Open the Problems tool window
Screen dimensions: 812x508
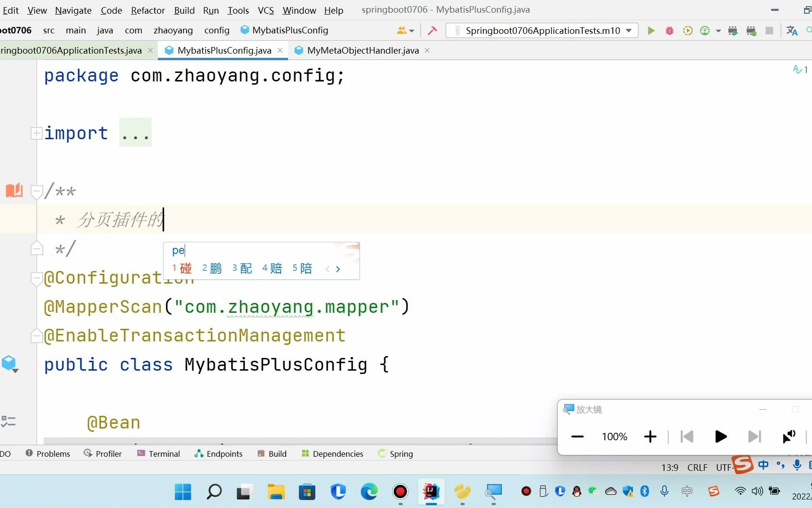[47, 453]
